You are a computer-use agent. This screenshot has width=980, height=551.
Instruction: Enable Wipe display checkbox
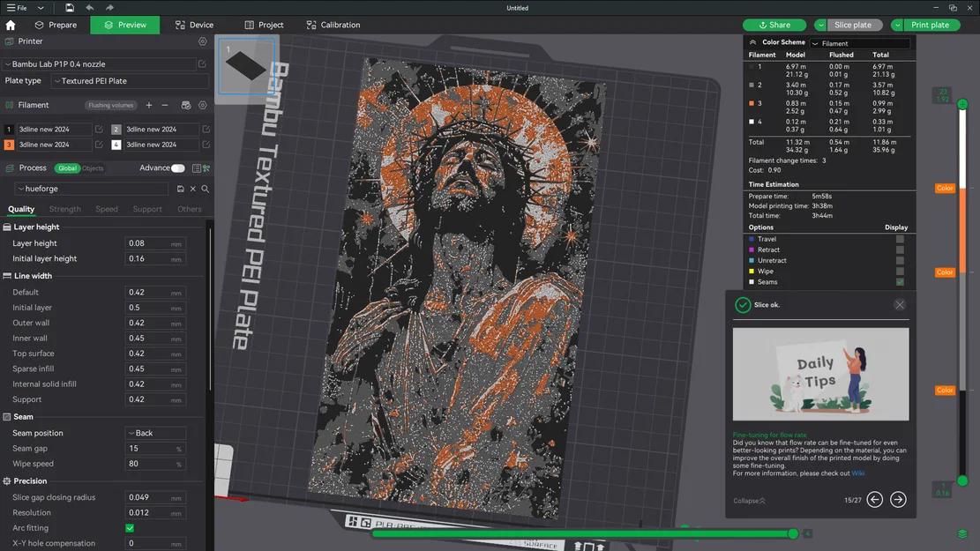click(x=900, y=272)
